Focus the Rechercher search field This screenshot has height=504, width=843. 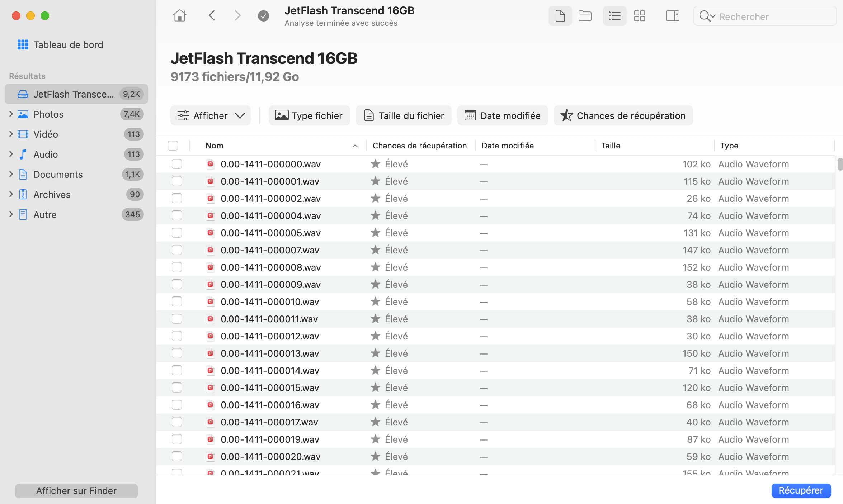(x=765, y=16)
